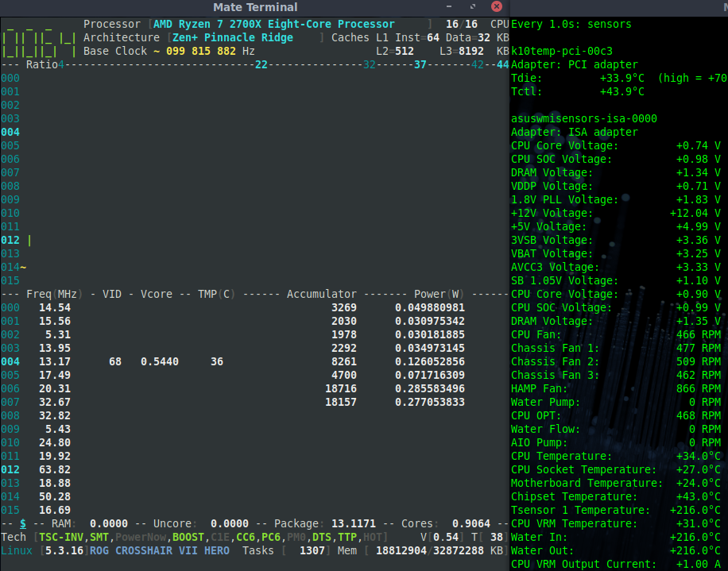
Task: Minimize the Mate Terminal window
Action: [449, 6]
